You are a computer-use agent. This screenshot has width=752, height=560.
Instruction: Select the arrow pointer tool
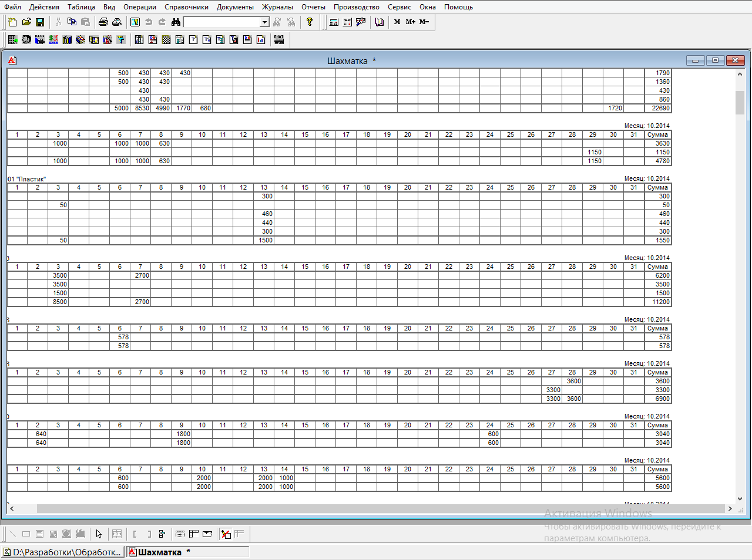99,534
